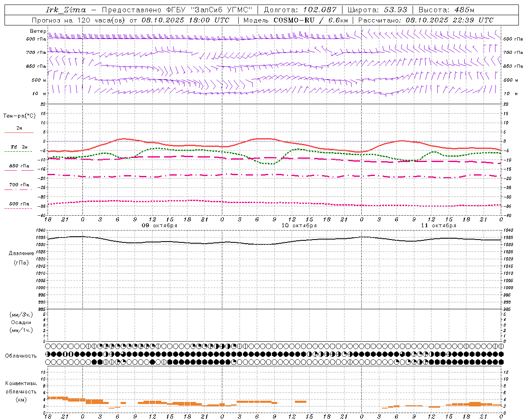Click the 'Рассчитано: 08.10.2025 22:39 UTC' timestamp

pos(426,20)
